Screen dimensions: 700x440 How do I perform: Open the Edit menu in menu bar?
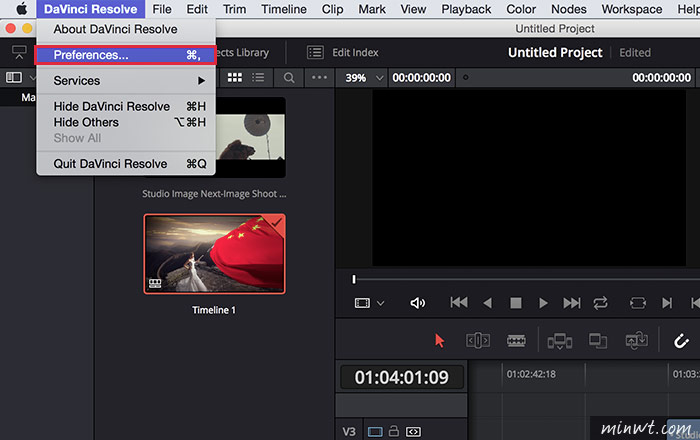click(197, 9)
